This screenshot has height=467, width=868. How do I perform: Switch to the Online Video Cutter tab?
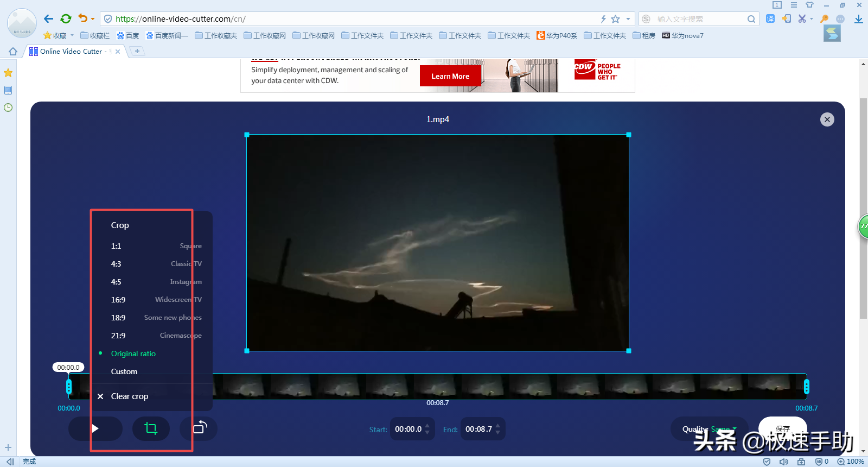pyautogui.click(x=74, y=52)
